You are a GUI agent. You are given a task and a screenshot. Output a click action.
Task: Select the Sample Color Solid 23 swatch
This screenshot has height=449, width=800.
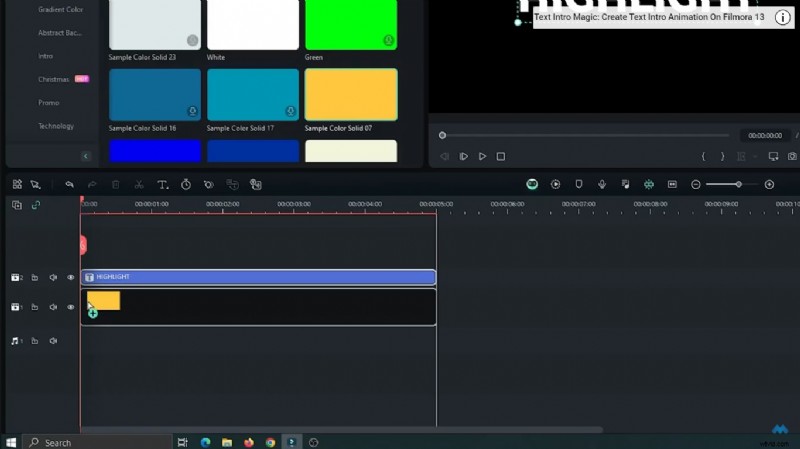(155, 24)
